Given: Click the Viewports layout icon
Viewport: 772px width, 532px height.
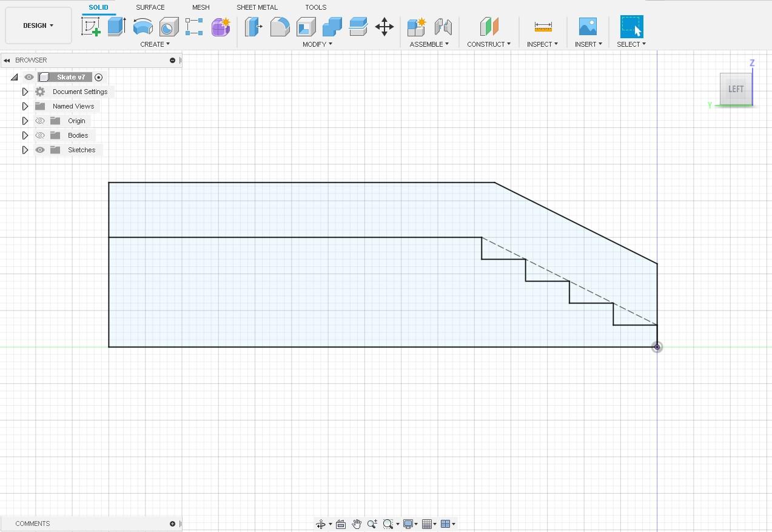Looking at the screenshot, I should pos(446,524).
